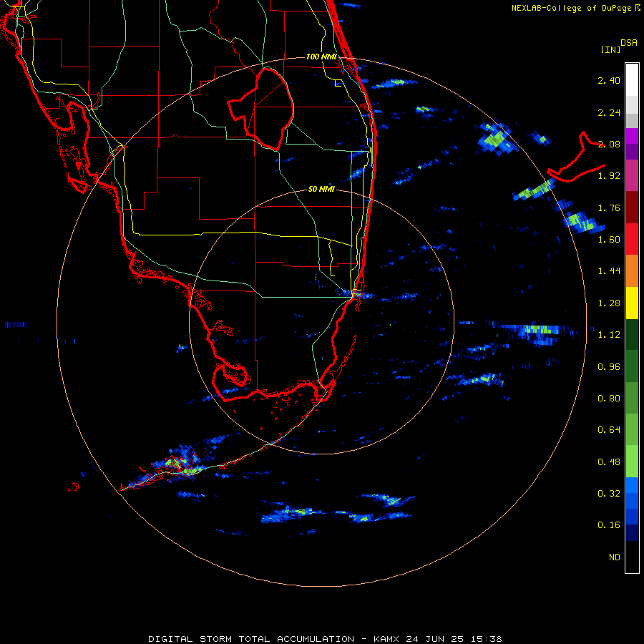
Task: Click the 100 NMI range ring label
Action: pyautogui.click(x=321, y=57)
